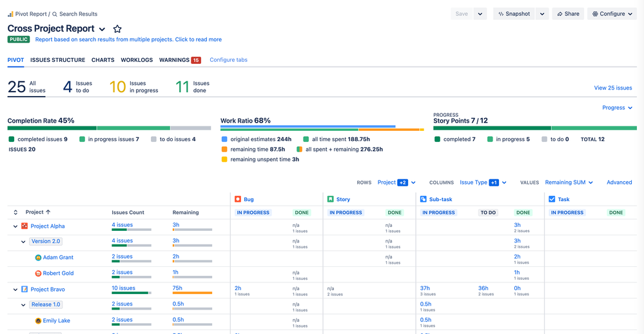
Task: Click the Story issue type icon
Action: tap(331, 199)
